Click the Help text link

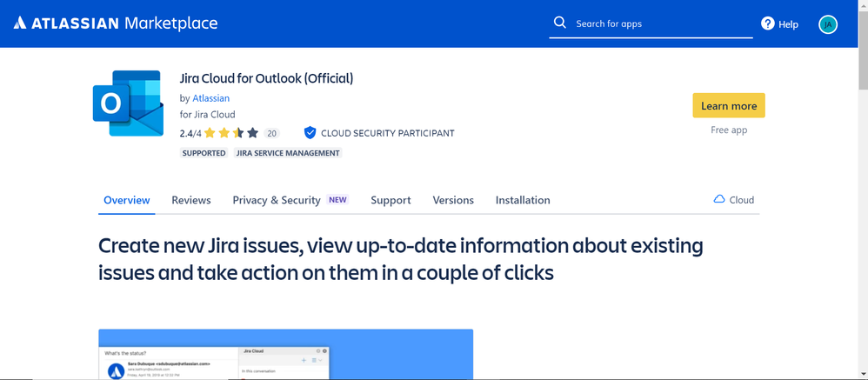click(788, 24)
